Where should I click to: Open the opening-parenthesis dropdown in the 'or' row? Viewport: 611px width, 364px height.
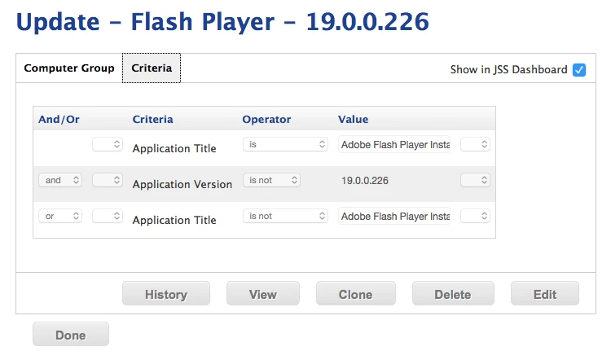(108, 216)
